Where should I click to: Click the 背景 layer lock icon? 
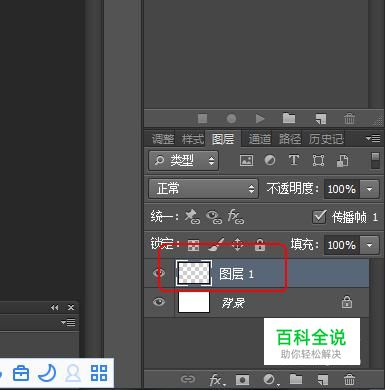pyautogui.click(x=347, y=302)
